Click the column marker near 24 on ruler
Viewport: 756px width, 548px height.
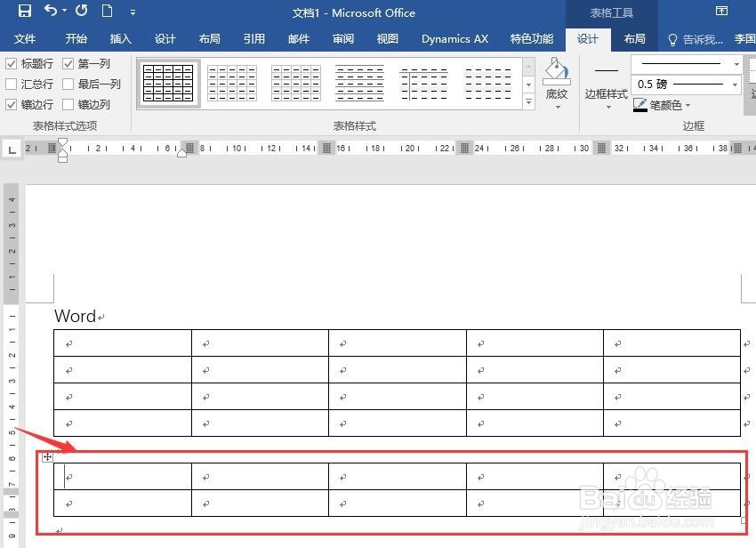tap(464, 148)
